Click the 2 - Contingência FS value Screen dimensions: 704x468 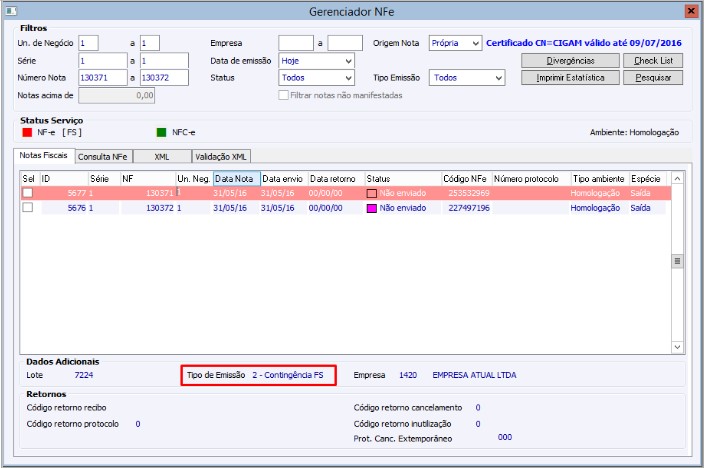pos(288,375)
